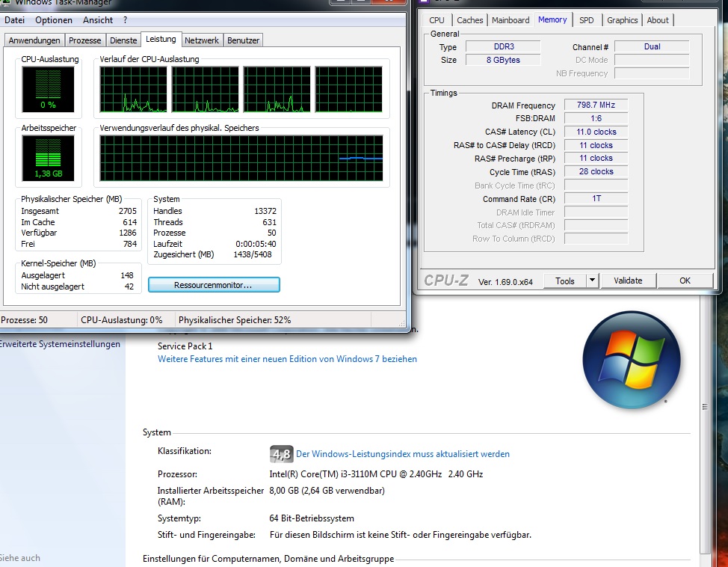Click the status bar CPU-Auslastung: 0%
The image size is (728, 567).
pos(122,320)
